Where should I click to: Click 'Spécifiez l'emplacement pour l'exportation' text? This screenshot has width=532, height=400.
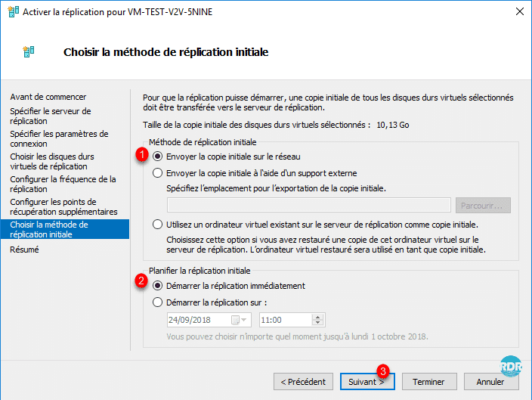click(x=276, y=188)
